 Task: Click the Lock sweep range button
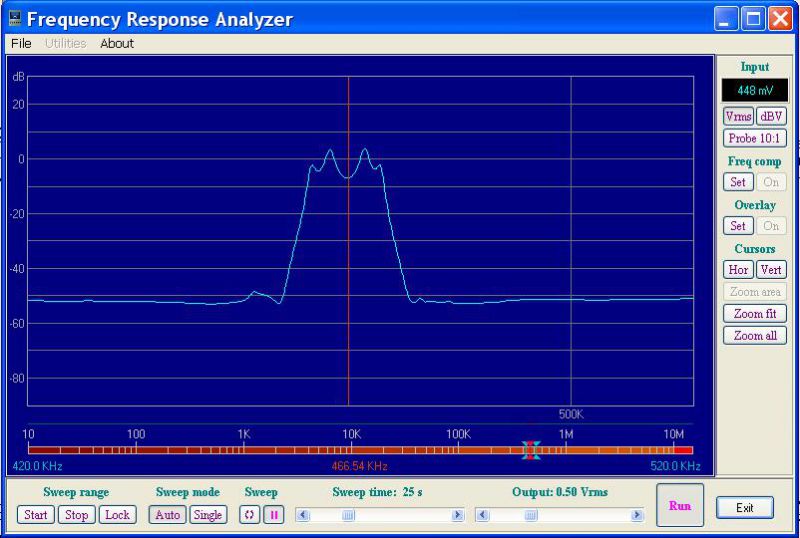click(x=117, y=515)
